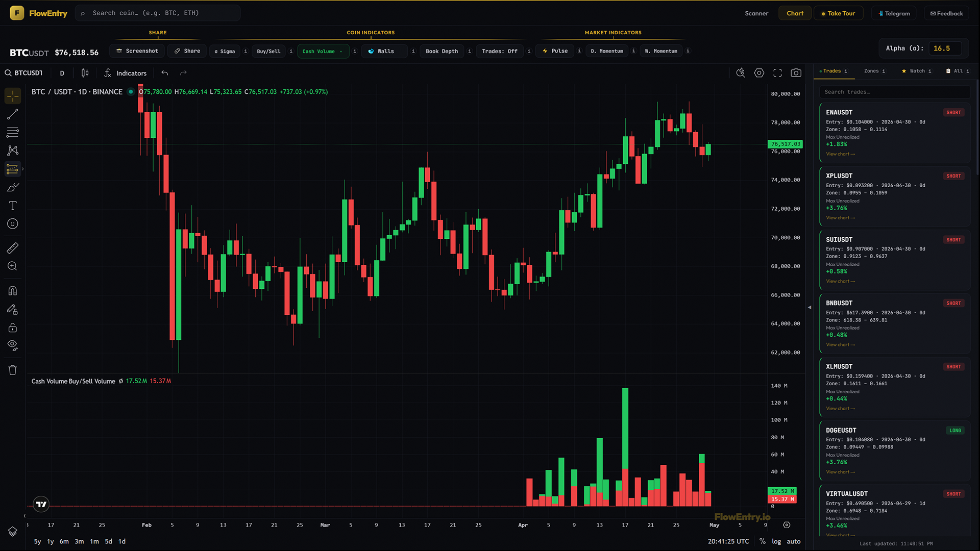Open BTCUSDT symbol search
Viewport: 980px width, 551px height.
tap(24, 73)
